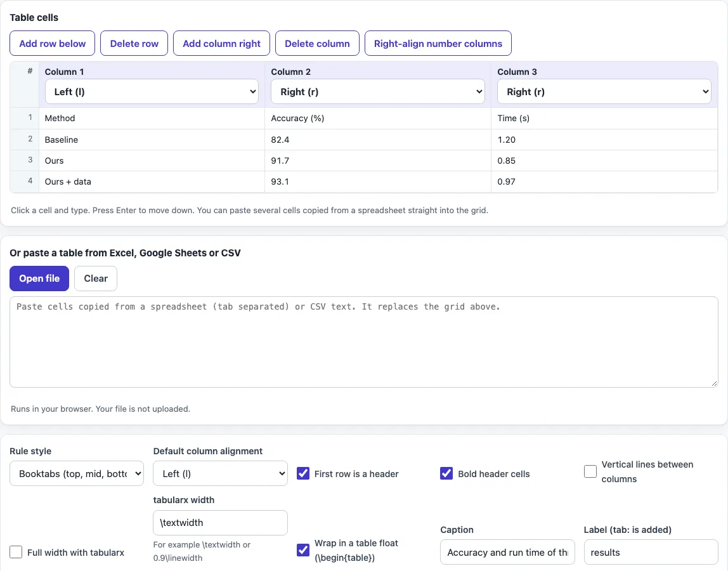Open the Default column alignment dropdown

(x=220, y=473)
